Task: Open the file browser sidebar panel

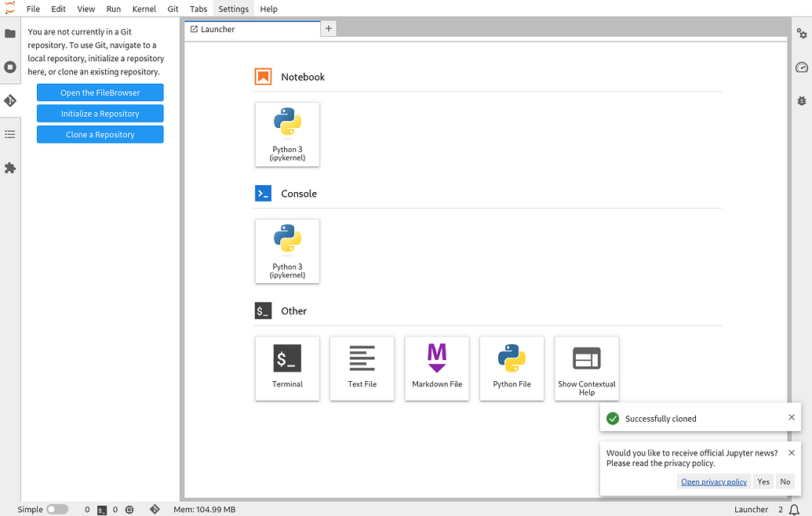Action: coord(10,34)
